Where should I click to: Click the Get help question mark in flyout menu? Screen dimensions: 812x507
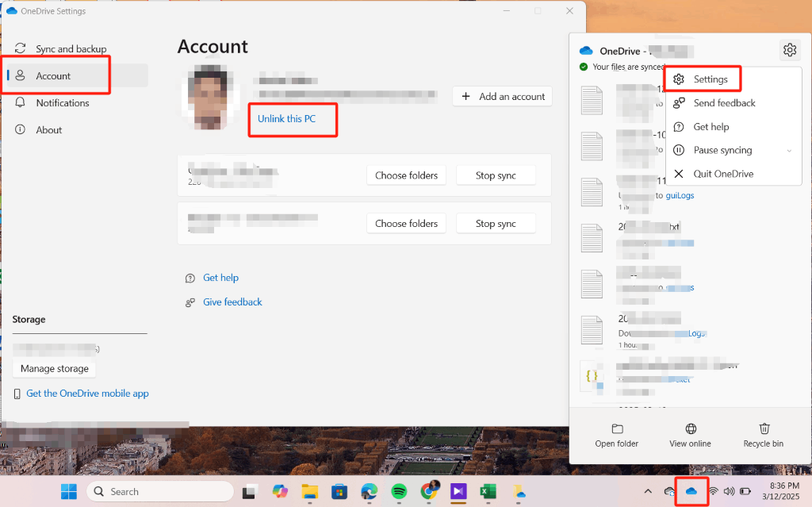[679, 126]
